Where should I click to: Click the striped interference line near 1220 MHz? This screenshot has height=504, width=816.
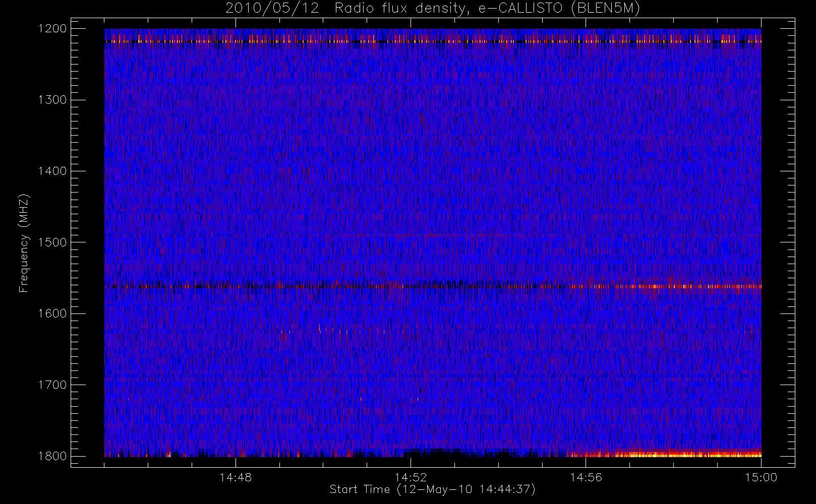point(433,41)
